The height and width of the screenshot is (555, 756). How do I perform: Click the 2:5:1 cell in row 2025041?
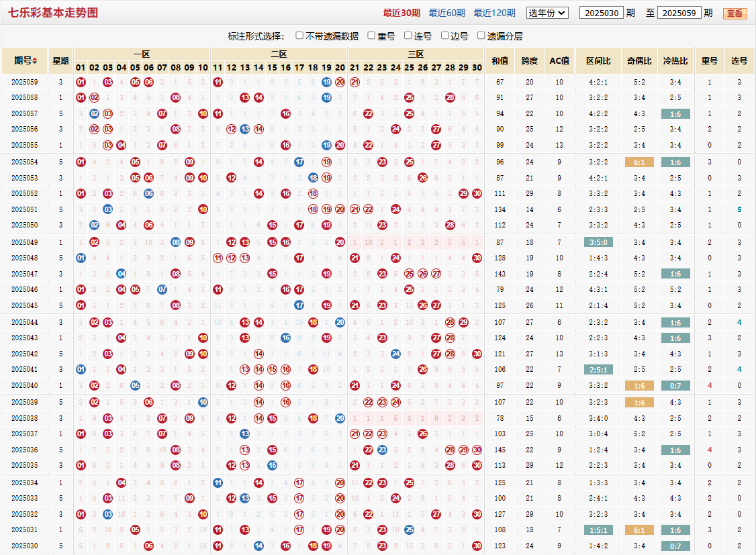(x=598, y=370)
